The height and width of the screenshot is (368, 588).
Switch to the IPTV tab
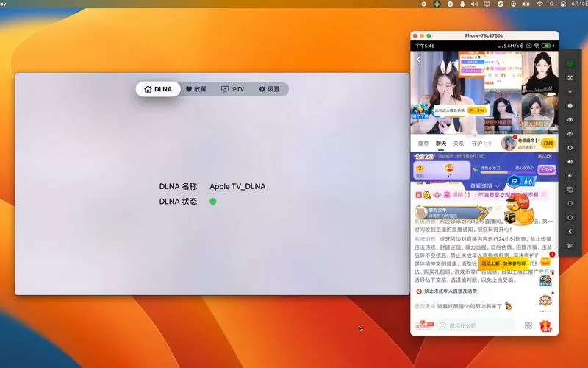232,89
